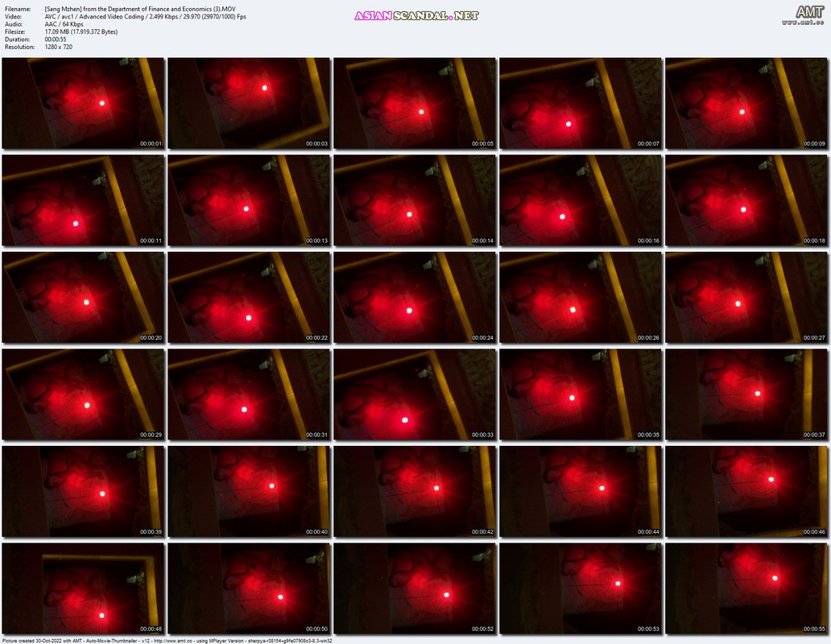This screenshot has width=831, height=644.
Task: Open the frame stamped 00:00:35
Action: 581,394
